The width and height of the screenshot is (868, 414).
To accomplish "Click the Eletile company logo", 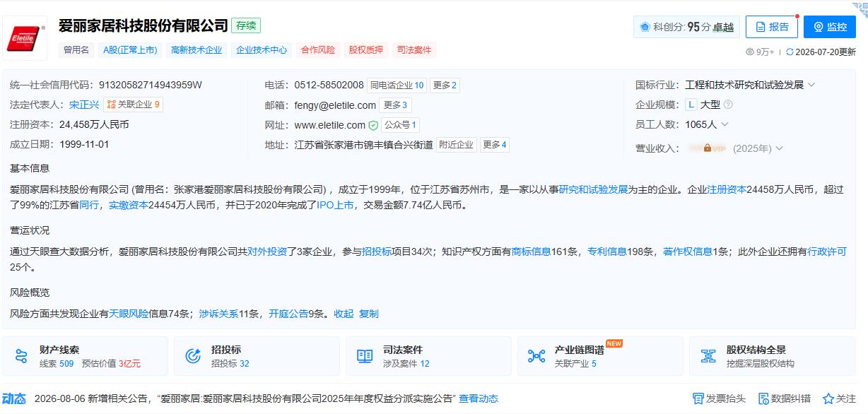I will pos(25,38).
